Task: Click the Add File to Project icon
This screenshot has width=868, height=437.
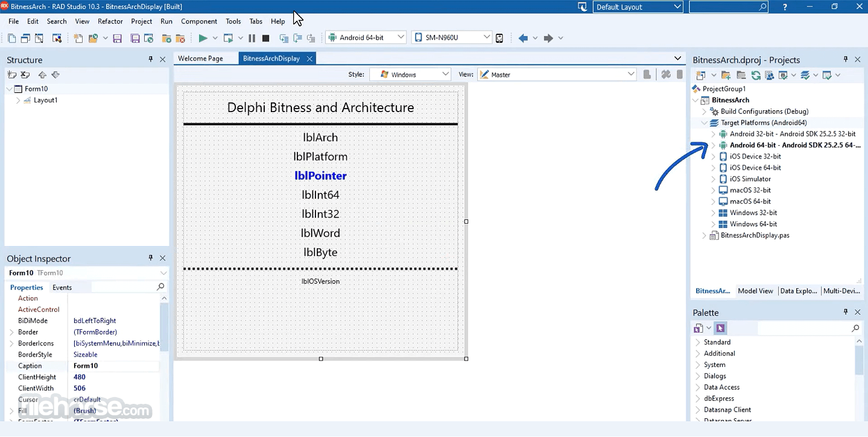Action: tap(166, 38)
